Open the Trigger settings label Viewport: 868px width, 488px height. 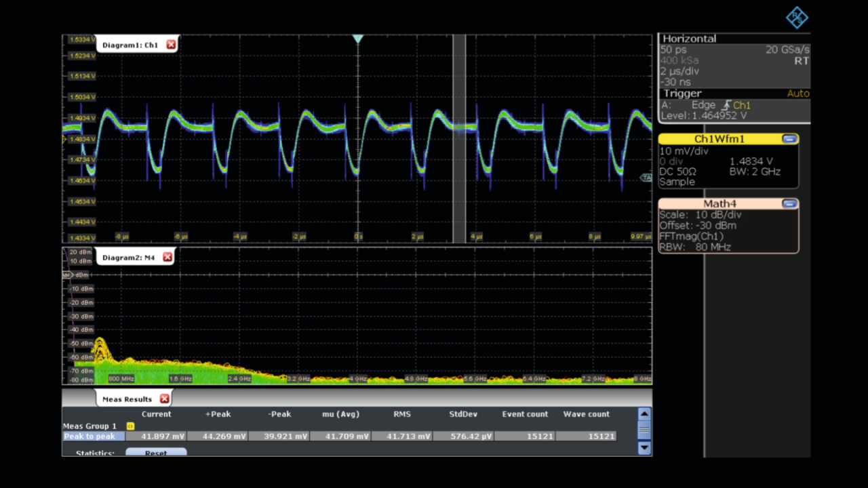[x=682, y=94]
